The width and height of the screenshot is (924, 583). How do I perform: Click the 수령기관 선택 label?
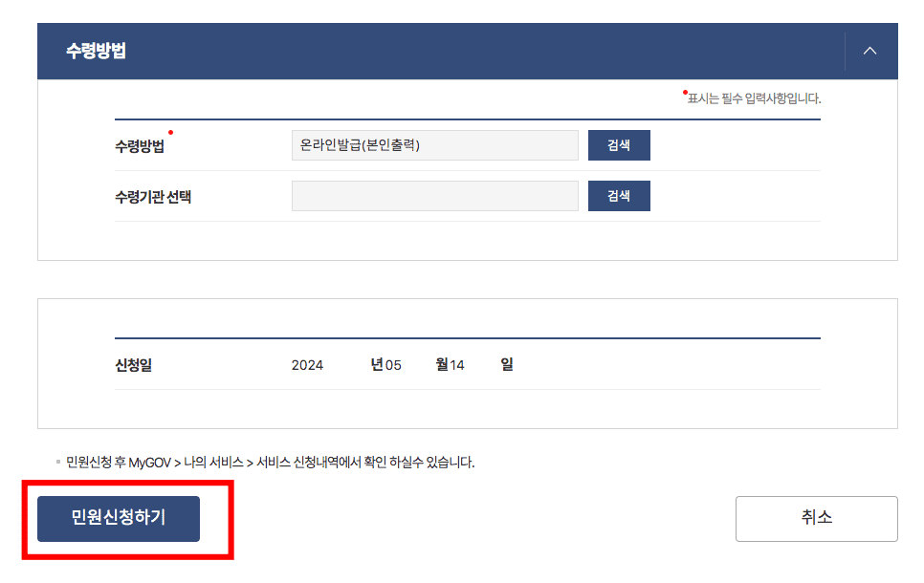click(153, 197)
